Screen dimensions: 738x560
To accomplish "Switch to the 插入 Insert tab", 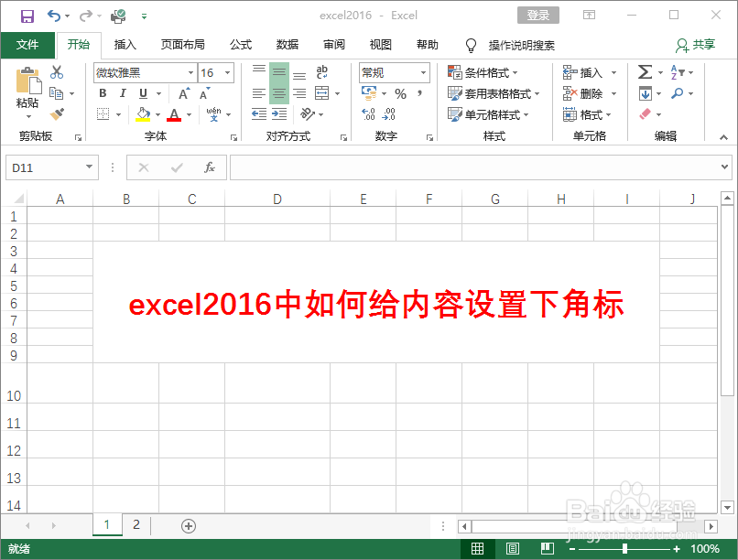I will [125, 45].
